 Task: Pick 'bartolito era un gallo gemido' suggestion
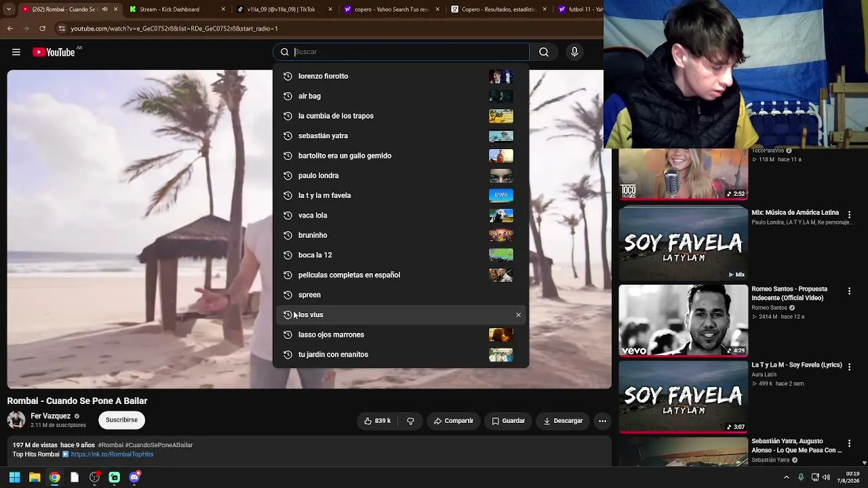coord(401,156)
